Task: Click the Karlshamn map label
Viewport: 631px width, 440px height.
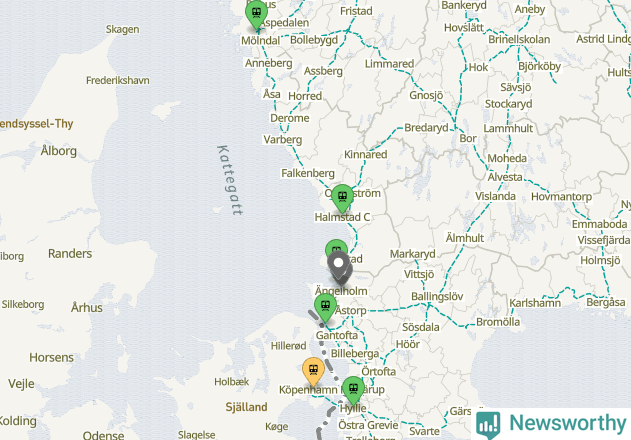Action: click(x=535, y=303)
